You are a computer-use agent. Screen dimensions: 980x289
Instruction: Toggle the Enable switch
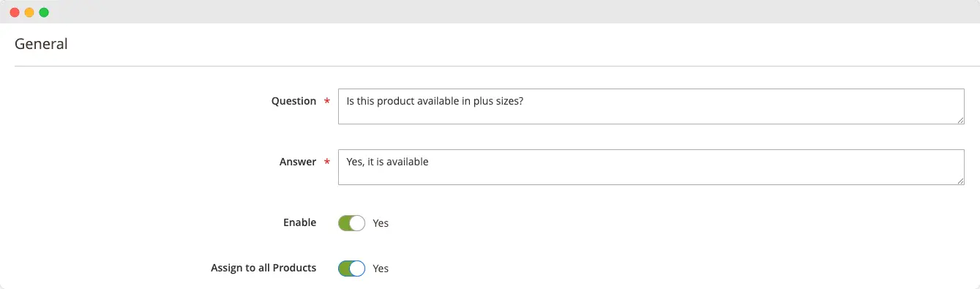(351, 223)
